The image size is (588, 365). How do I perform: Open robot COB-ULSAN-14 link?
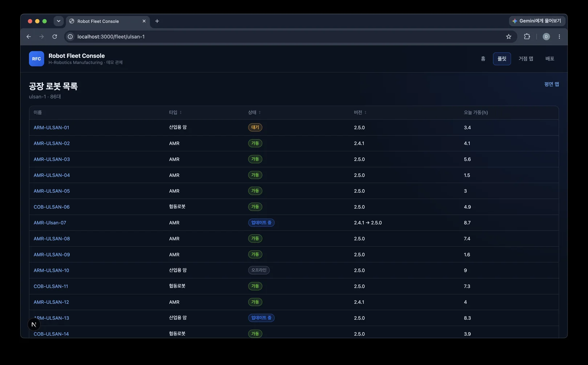51,334
